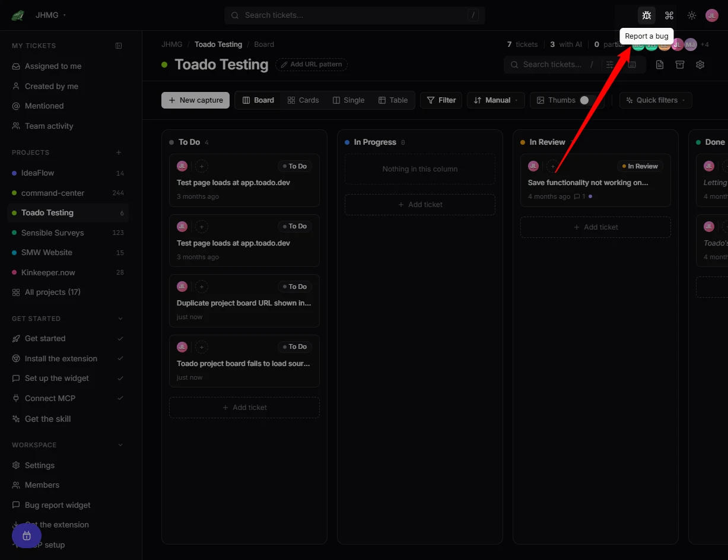Screen dimensions: 728x560
Task: Collapse the Workspace section
Action: pos(120,445)
